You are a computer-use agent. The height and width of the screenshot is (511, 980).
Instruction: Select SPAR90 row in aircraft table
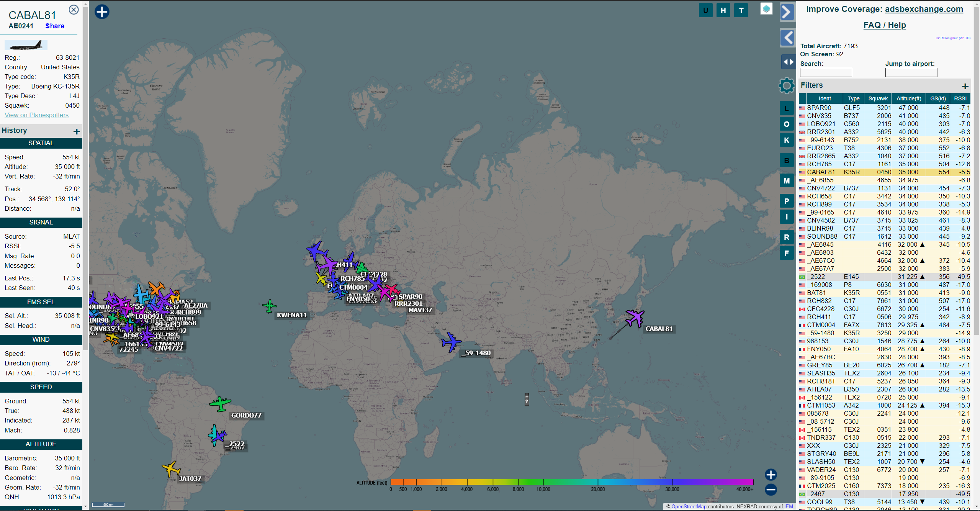click(884, 108)
